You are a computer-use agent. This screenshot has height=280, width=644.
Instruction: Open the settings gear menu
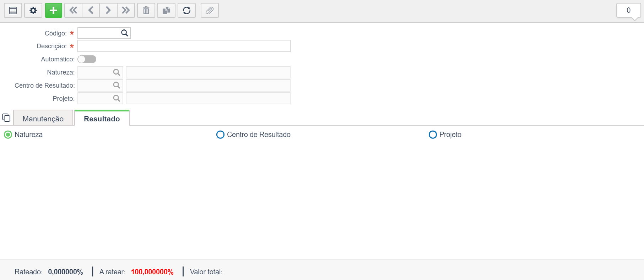pyautogui.click(x=33, y=10)
